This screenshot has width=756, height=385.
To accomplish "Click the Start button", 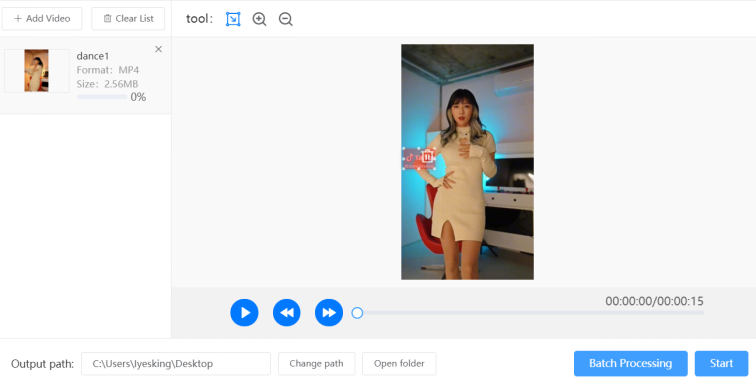I will pos(721,363).
